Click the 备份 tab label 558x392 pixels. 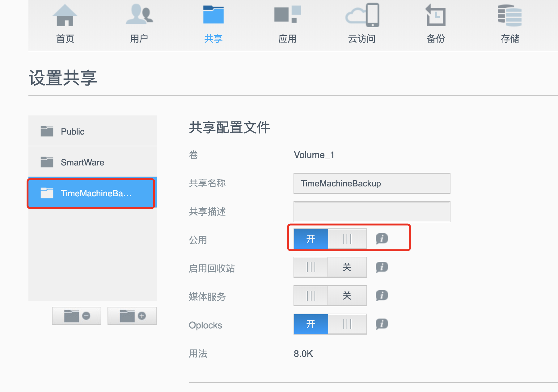coord(436,39)
